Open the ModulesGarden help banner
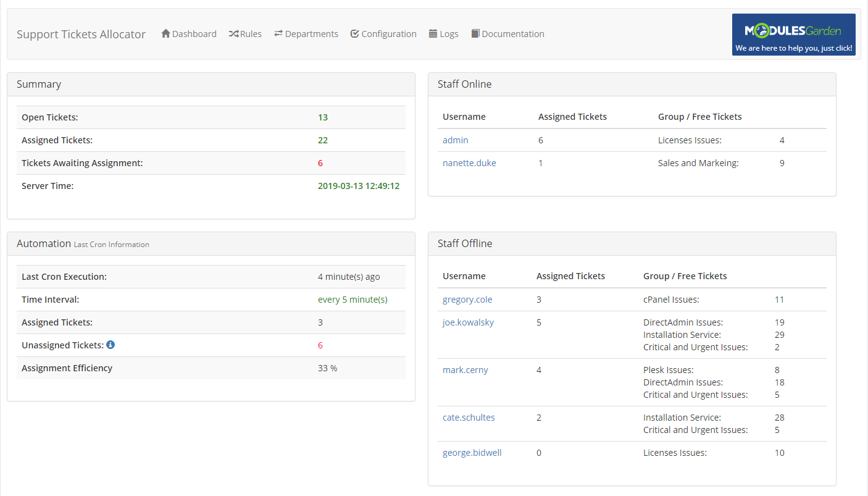The width and height of the screenshot is (868, 496). [793, 35]
